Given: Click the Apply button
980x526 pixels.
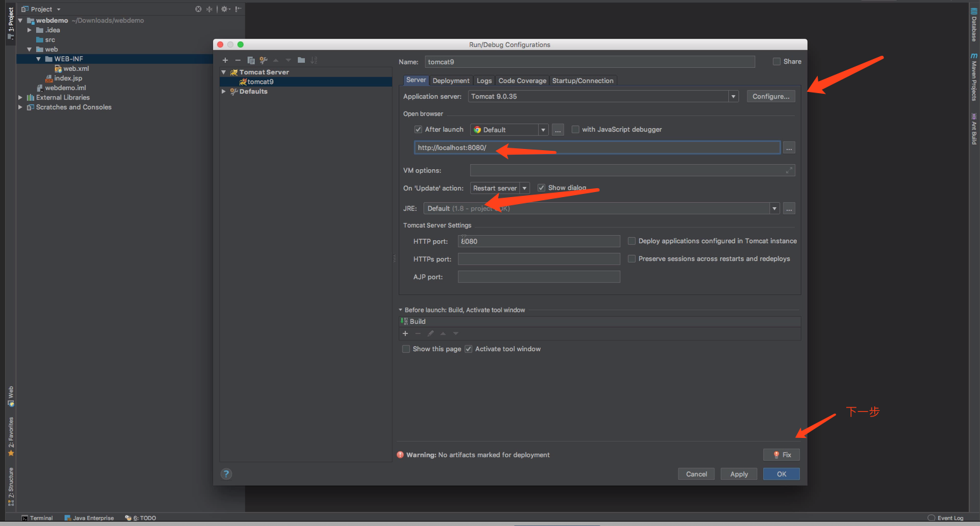Looking at the screenshot, I should tap(738, 474).
